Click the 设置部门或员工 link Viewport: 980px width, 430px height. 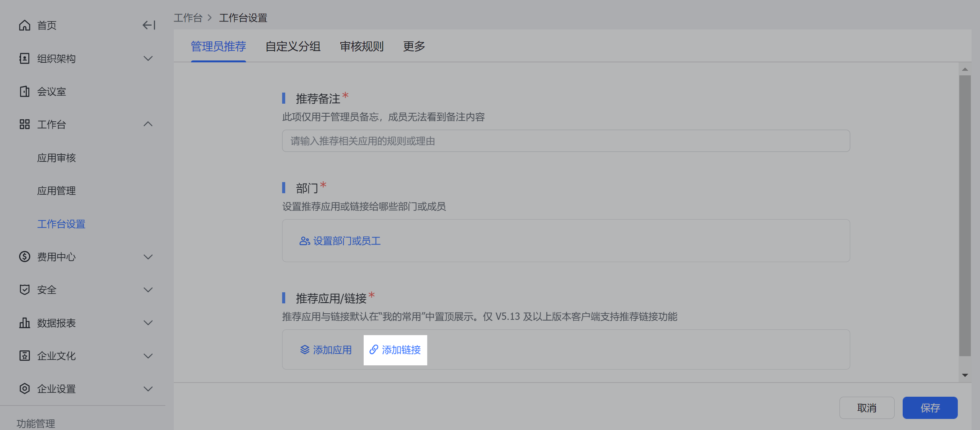click(x=340, y=241)
